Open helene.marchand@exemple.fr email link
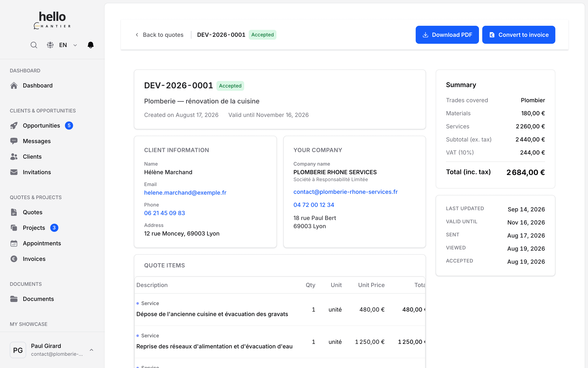Screen dimensions: 588x368 [185, 193]
